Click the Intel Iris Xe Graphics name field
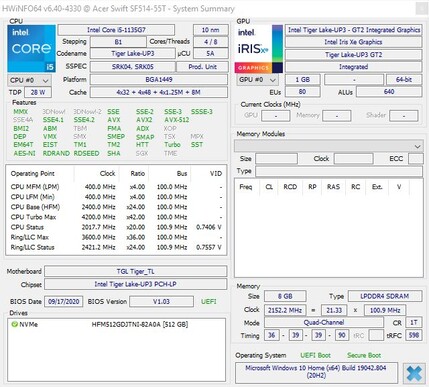This screenshot has width=429, height=387. click(353, 42)
